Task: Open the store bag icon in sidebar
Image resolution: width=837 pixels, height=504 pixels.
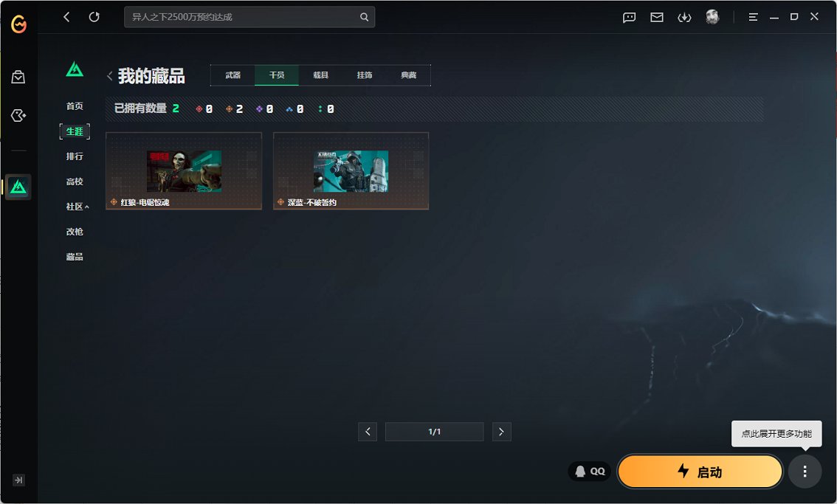Action: coord(18,77)
